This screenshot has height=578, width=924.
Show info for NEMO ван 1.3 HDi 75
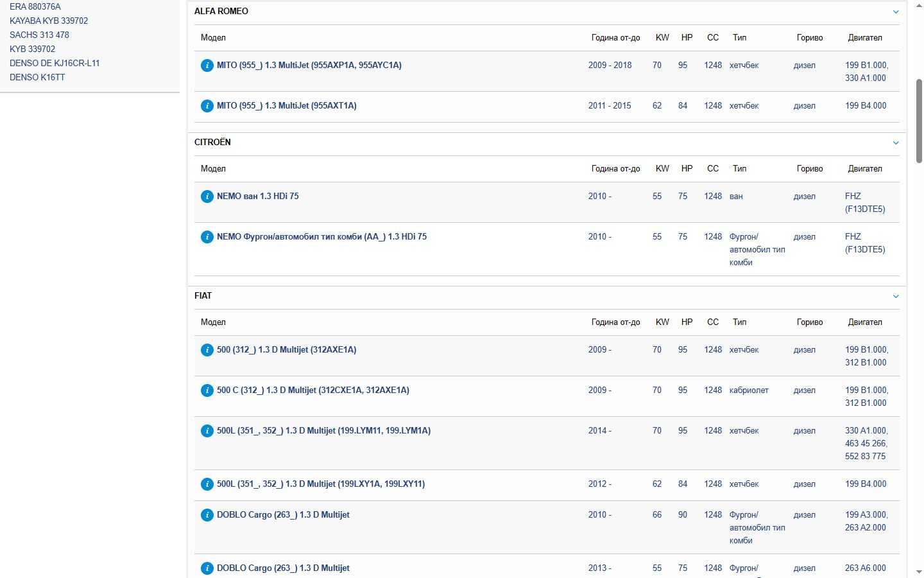(x=207, y=197)
